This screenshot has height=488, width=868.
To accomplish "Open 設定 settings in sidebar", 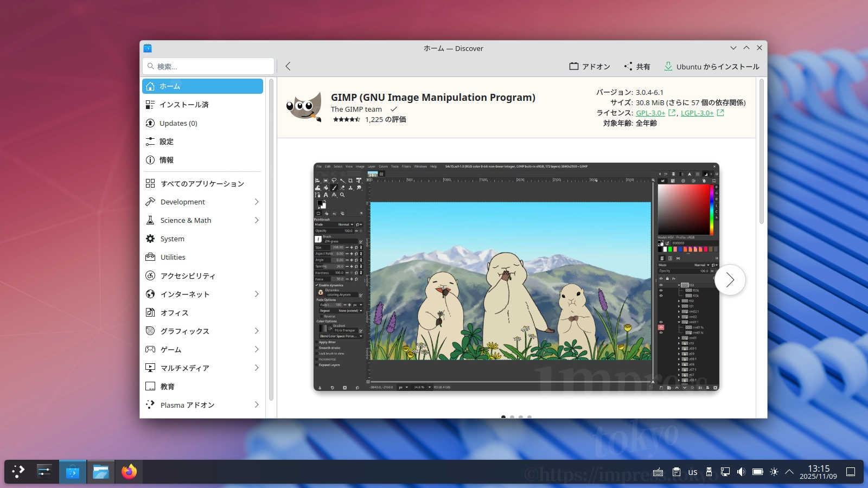I will [202, 142].
